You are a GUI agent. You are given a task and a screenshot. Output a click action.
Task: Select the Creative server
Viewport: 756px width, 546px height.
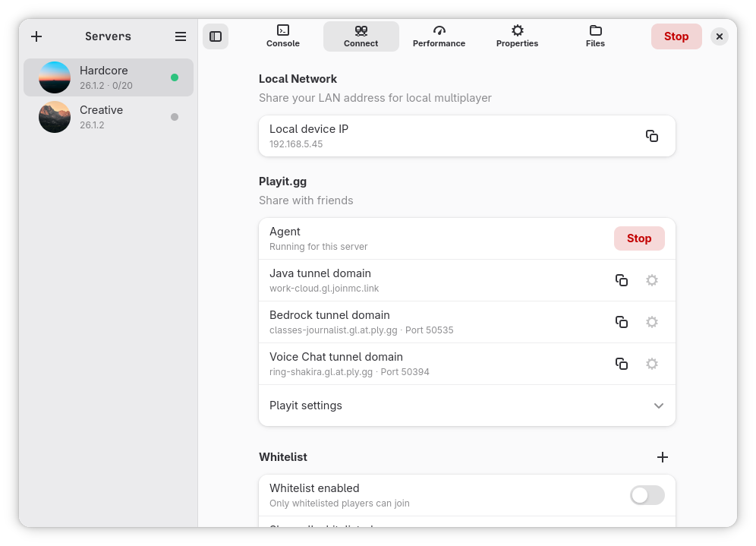[109, 117]
